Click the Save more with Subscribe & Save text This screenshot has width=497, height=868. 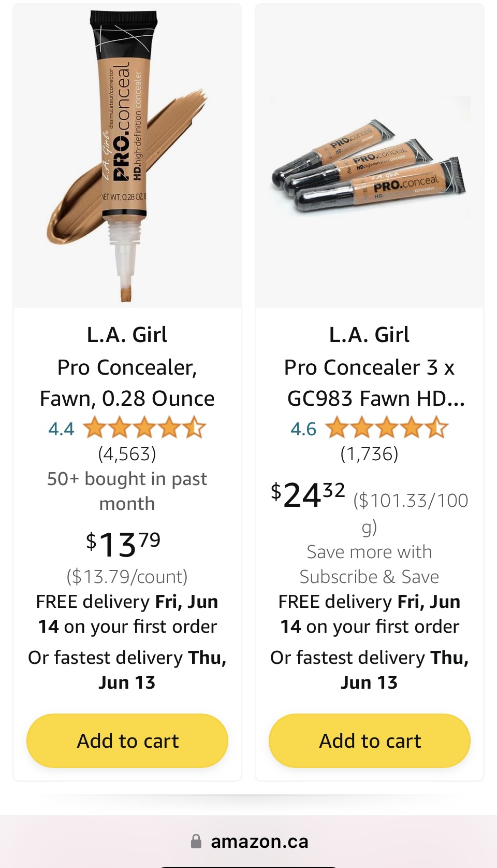click(x=369, y=564)
